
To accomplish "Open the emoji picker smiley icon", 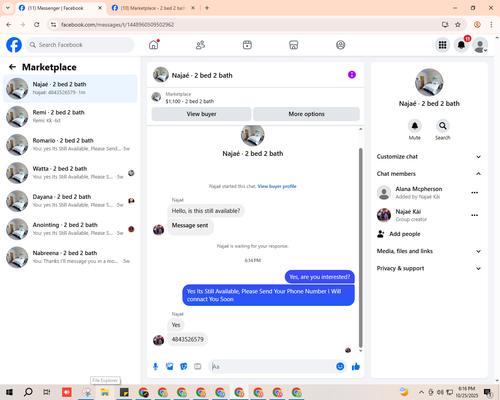I will click(340, 366).
